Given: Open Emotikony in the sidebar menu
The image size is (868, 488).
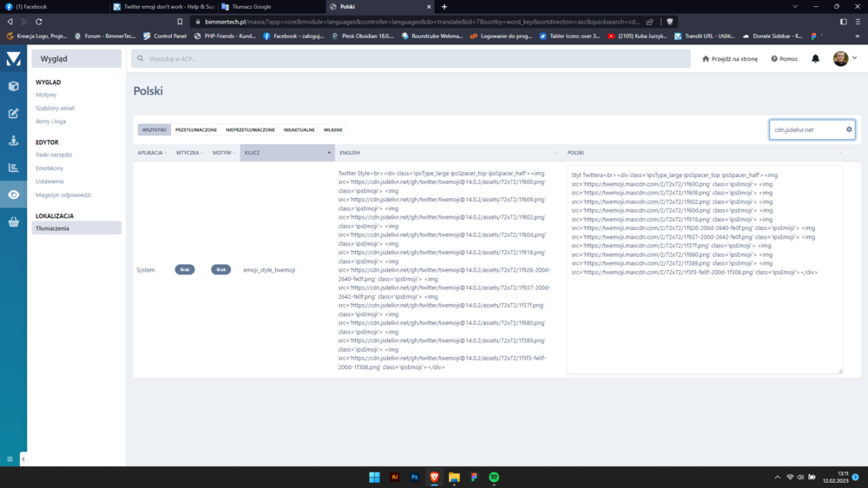Looking at the screenshot, I should [49, 168].
